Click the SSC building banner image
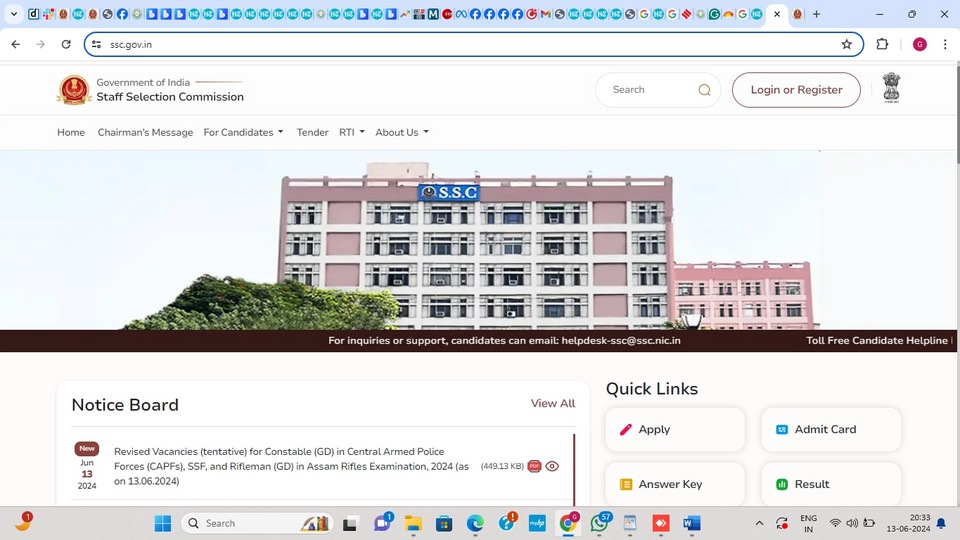960x540 pixels. coord(480,240)
